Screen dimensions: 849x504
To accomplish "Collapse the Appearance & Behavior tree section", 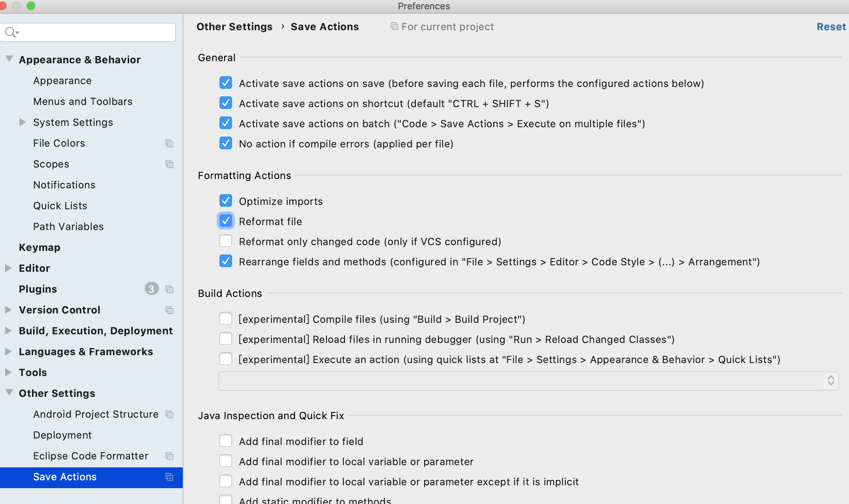I will click(x=9, y=59).
